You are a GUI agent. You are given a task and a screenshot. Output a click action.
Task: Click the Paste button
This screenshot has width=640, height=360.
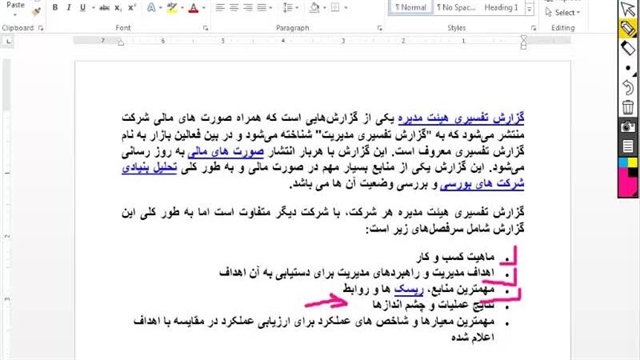16,7
